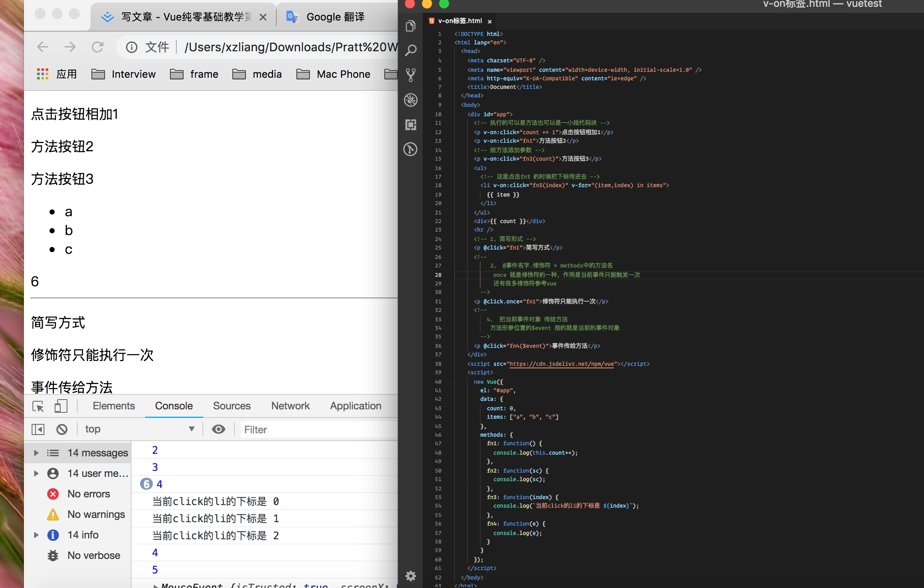This screenshot has height=588, width=924.
Task: Open the Source Control icon
Action: coord(410,75)
